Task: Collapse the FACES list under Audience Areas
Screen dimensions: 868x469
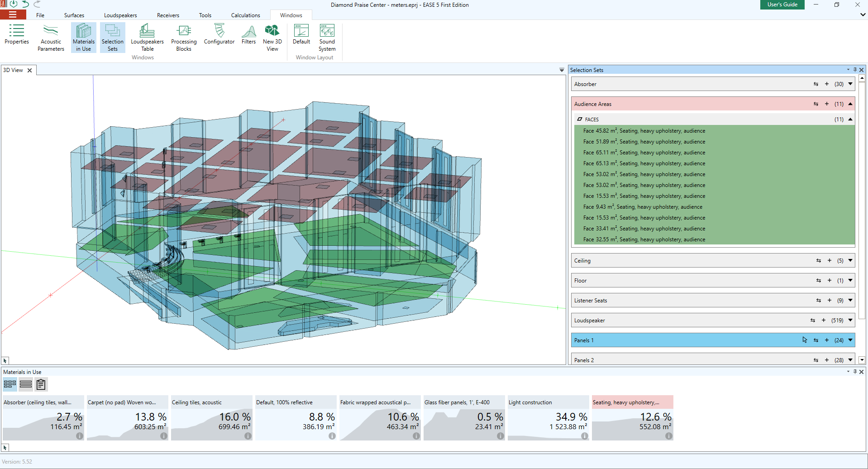Action: [851, 119]
